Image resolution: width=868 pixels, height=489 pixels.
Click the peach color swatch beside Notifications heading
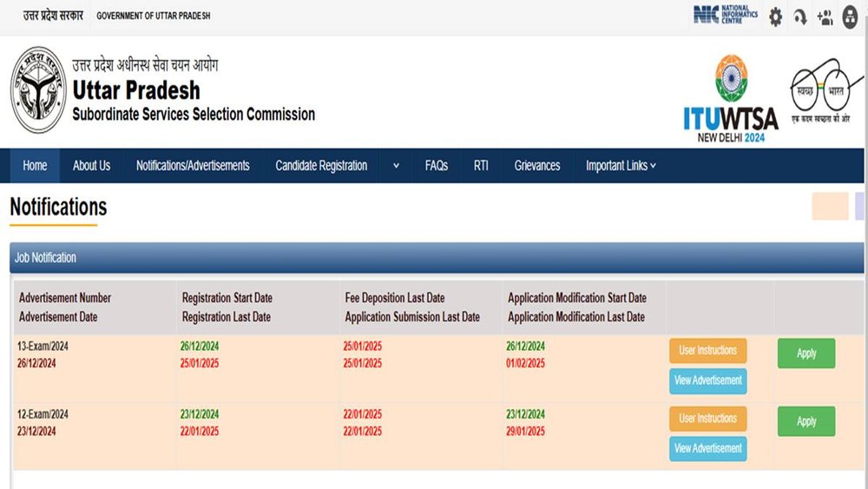click(x=829, y=207)
